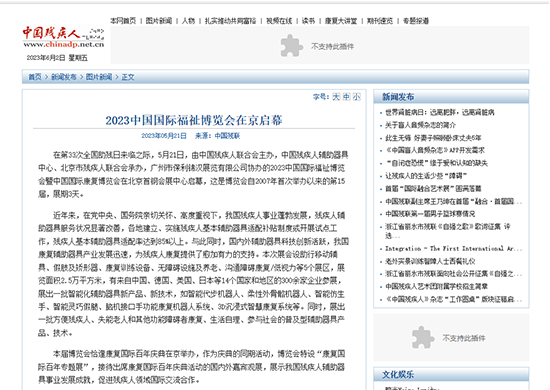Open the 视频在线 navigation item
Screen dimensions: 550x390
(279, 21)
